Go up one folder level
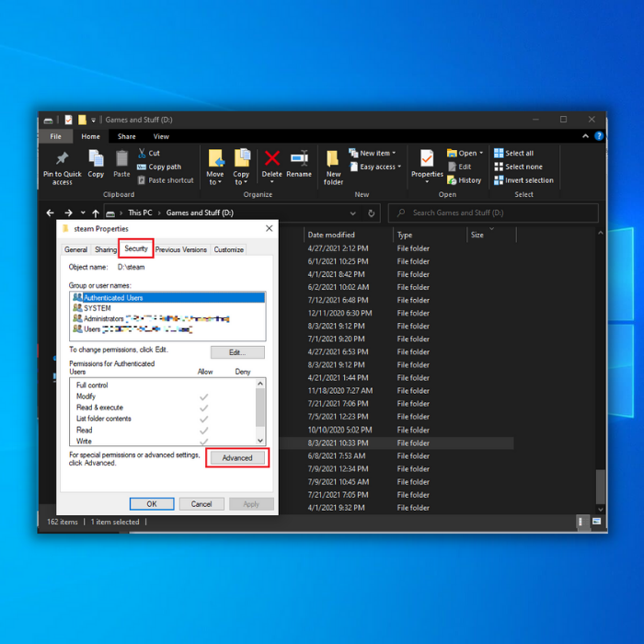This screenshot has width=644, height=644. point(96,213)
